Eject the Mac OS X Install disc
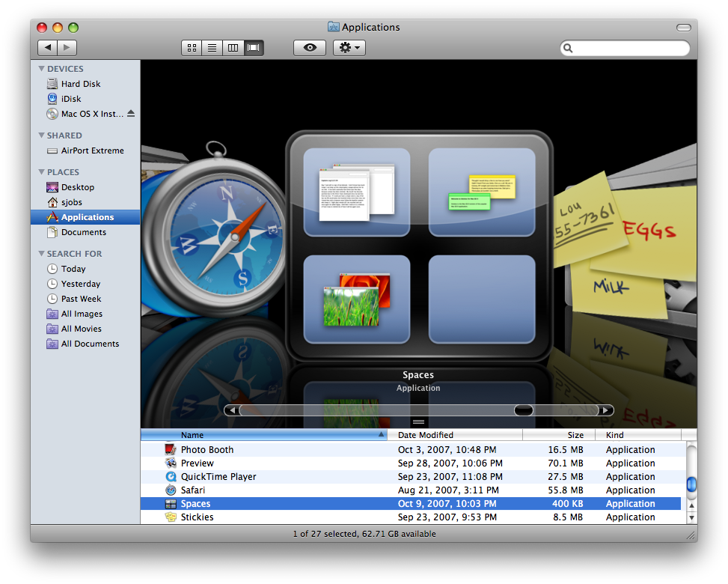Image resolution: width=728 pixels, height=584 pixels. click(x=131, y=113)
